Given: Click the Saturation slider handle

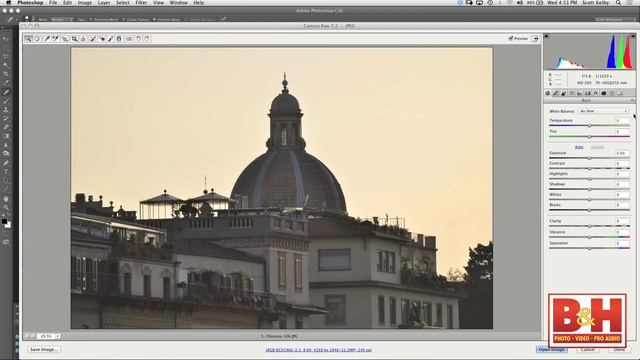Looking at the screenshot, I should pos(589,248).
